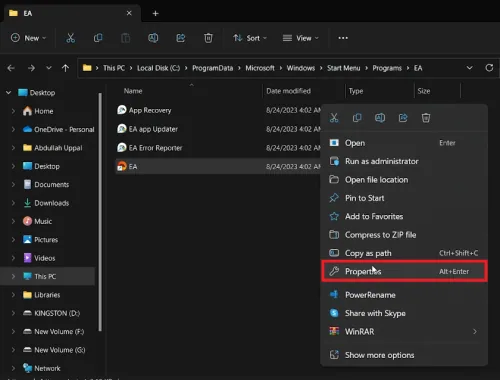Click the Share icon in the toolbar

(x=181, y=38)
